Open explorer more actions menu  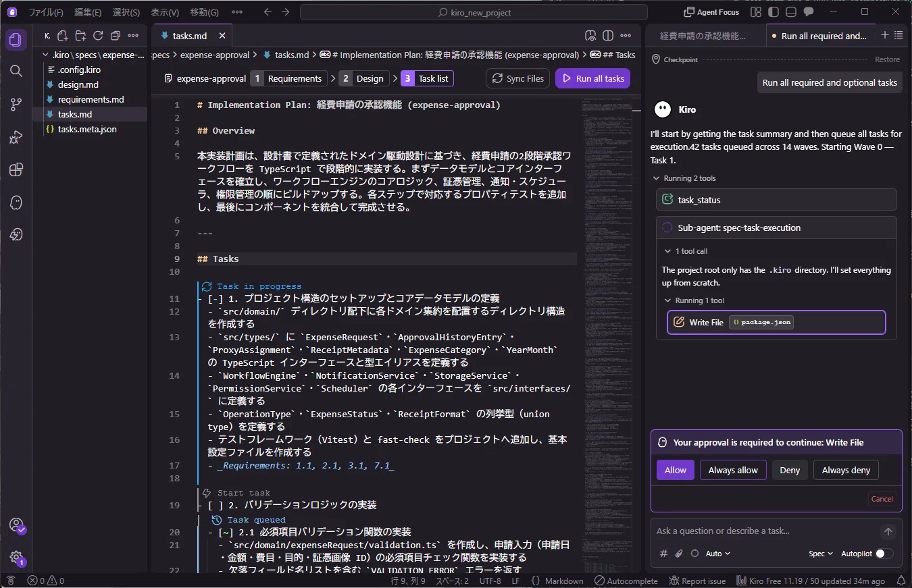[x=133, y=36]
